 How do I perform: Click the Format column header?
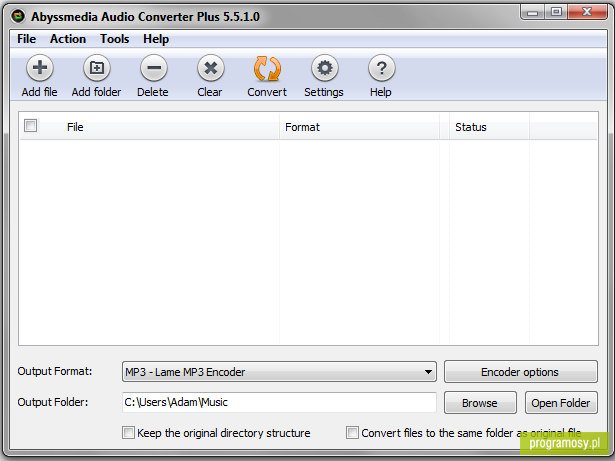point(359,127)
